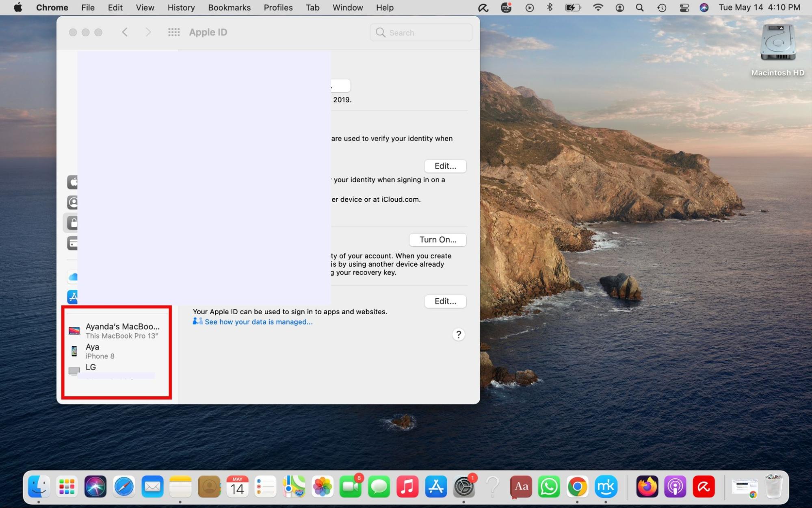812x508 pixels.
Task: Open the Chrome menu in menu bar
Action: pos(52,7)
